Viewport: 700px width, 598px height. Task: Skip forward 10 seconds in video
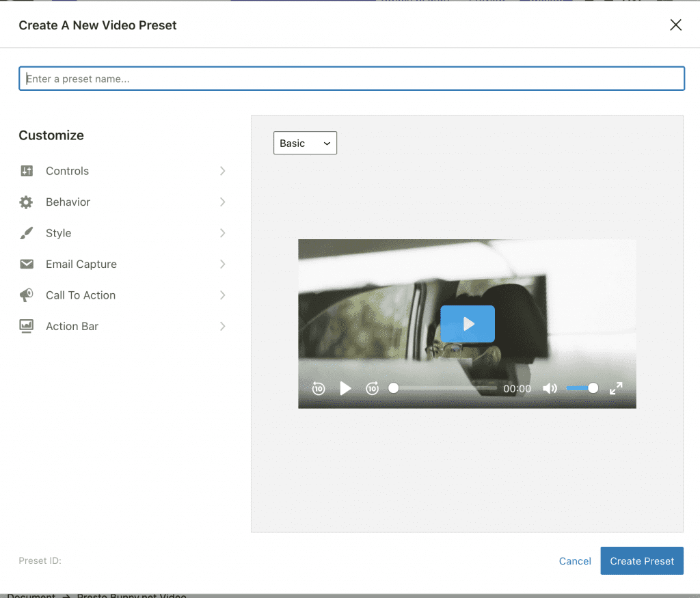[373, 389]
